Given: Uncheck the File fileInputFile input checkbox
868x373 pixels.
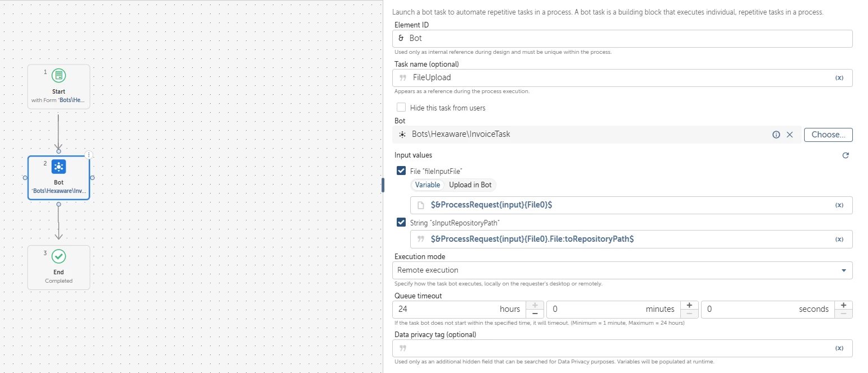Looking at the screenshot, I should (x=401, y=171).
